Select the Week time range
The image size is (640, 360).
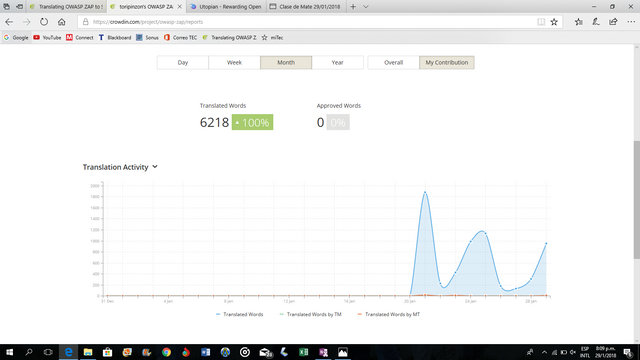234,62
